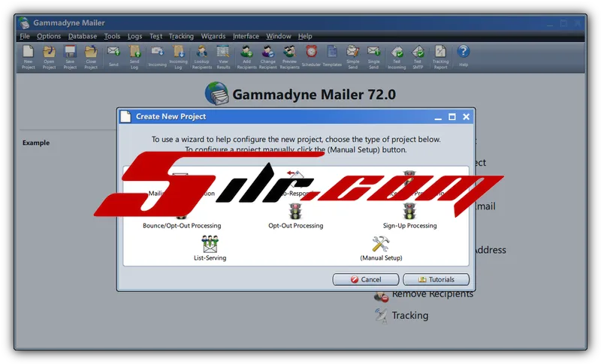Open the Database menu

[x=83, y=36]
